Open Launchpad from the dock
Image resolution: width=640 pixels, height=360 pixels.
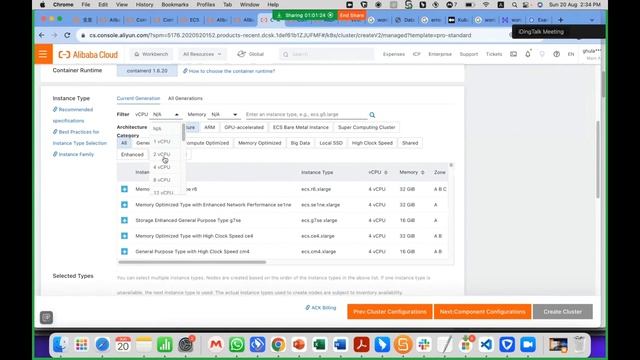click(81, 344)
